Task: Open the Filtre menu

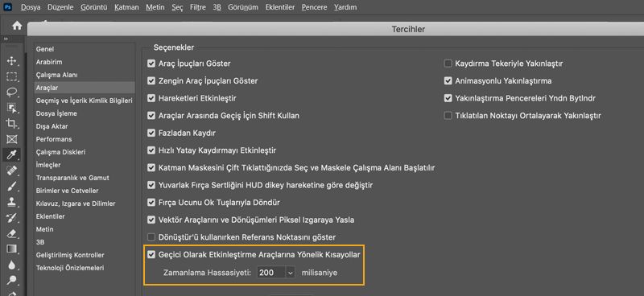Action: click(198, 7)
